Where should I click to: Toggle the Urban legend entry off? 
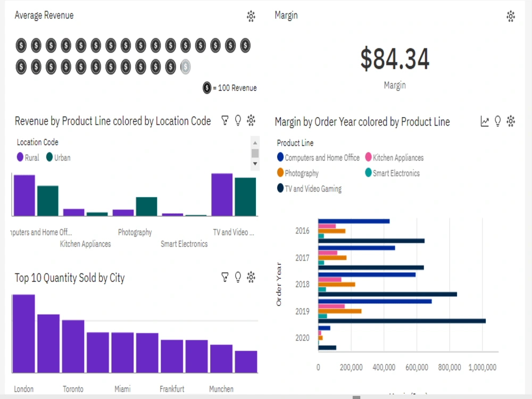tap(59, 157)
